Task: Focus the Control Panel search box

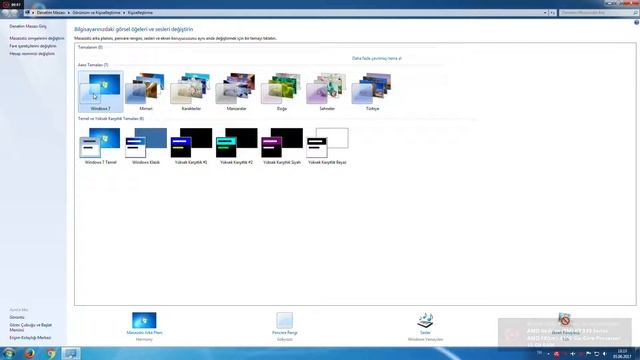Action: click(598, 13)
